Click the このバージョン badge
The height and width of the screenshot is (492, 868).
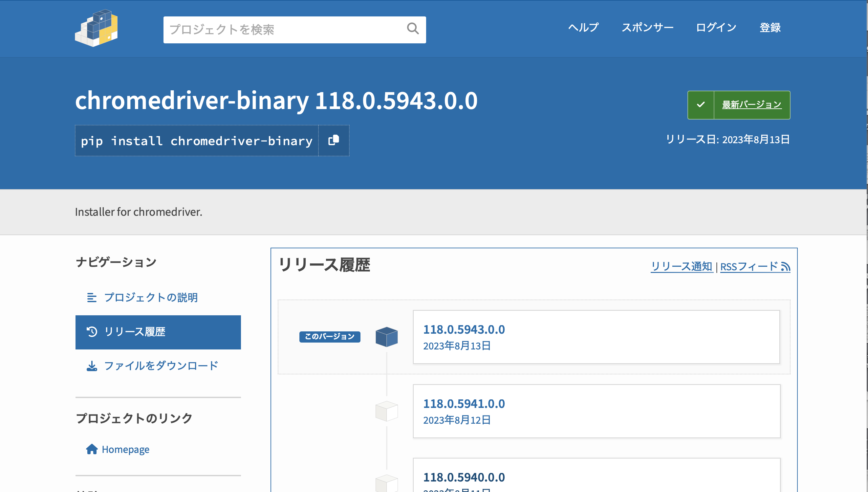330,337
